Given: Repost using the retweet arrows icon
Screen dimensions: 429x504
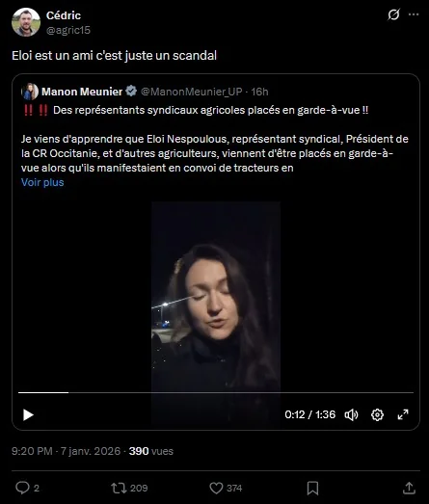Looking at the screenshot, I should [x=119, y=488].
